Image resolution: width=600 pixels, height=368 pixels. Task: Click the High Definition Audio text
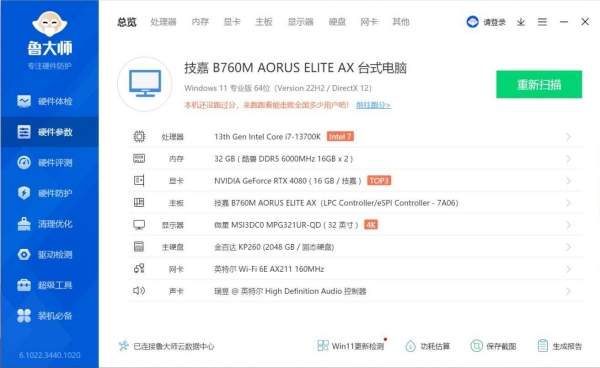pyautogui.click(x=290, y=291)
